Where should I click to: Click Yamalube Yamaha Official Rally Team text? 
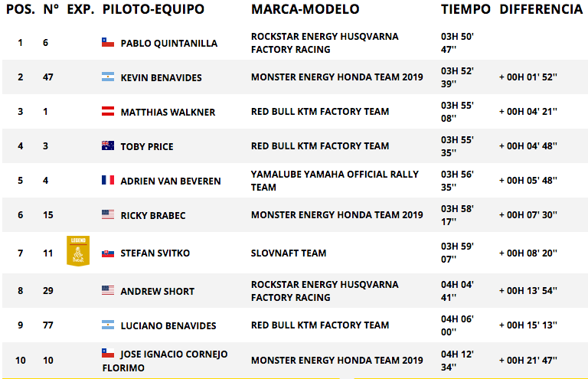click(x=335, y=181)
